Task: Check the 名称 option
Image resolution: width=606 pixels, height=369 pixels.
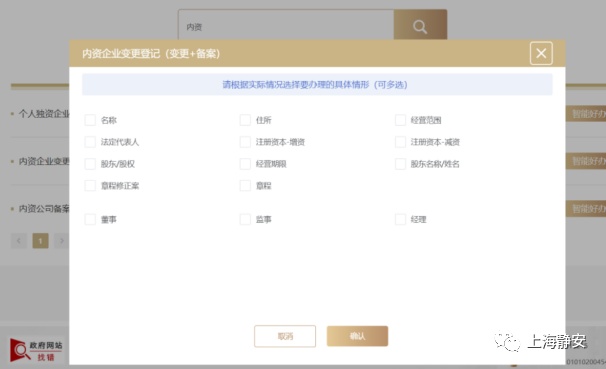Action: point(90,120)
